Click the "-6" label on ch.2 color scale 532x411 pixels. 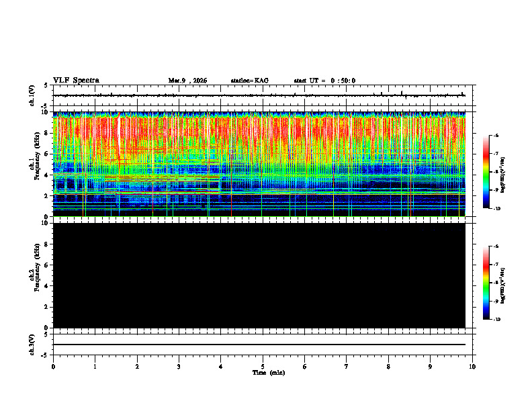pos(496,246)
